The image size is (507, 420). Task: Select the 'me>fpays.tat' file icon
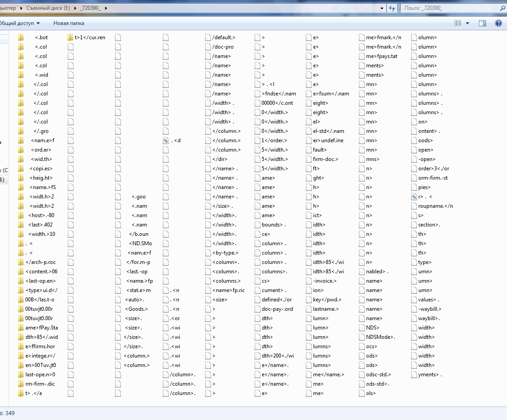coord(362,56)
